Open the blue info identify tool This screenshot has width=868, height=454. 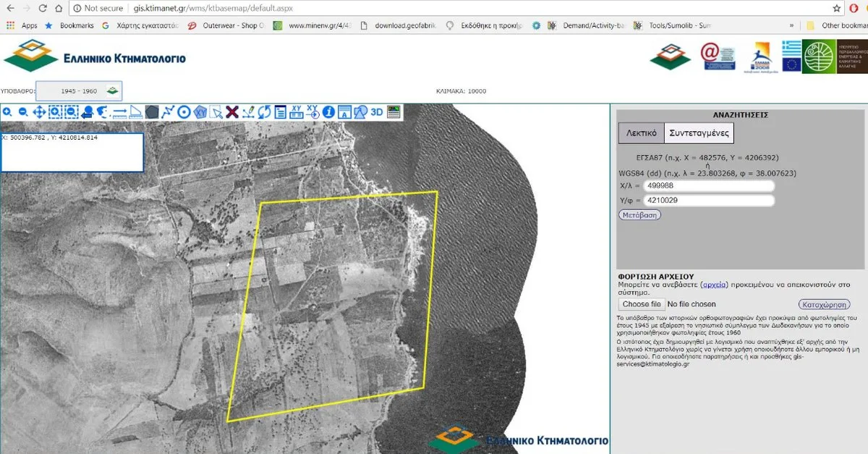[329, 112]
